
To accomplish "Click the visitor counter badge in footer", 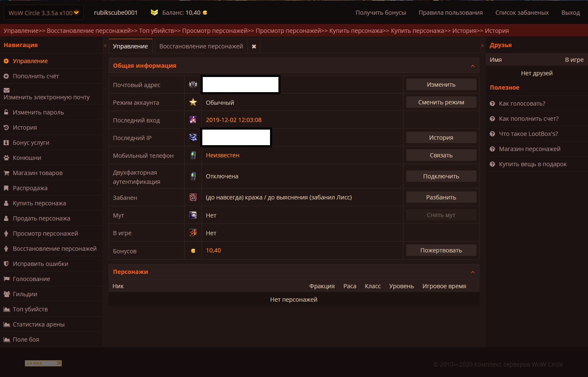I will coord(43,363).
